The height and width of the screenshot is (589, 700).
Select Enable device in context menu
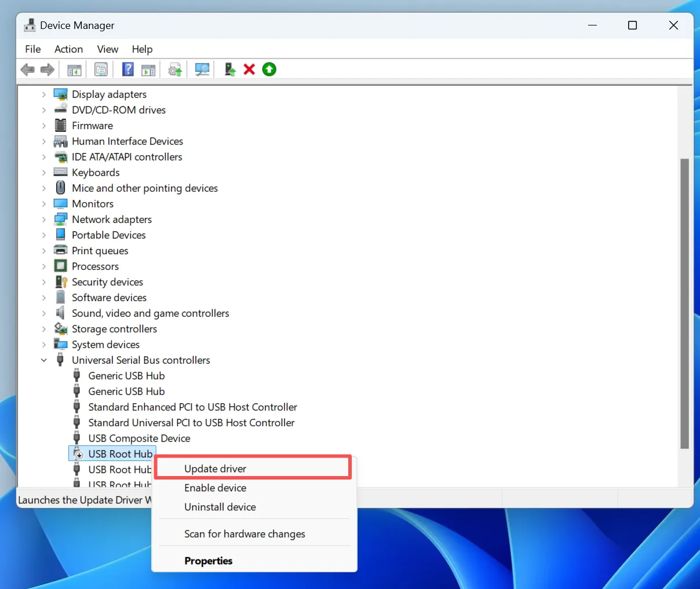(x=216, y=488)
